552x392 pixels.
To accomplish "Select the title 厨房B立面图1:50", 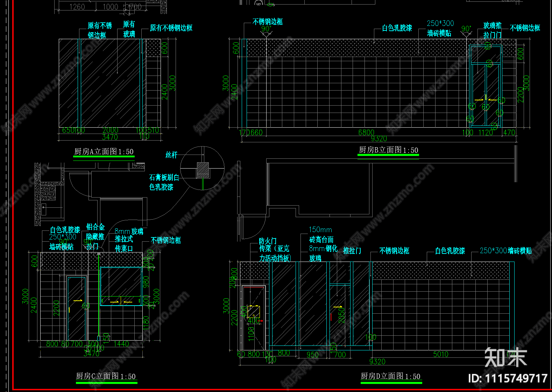I will pyautogui.click(x=389, y=150).
